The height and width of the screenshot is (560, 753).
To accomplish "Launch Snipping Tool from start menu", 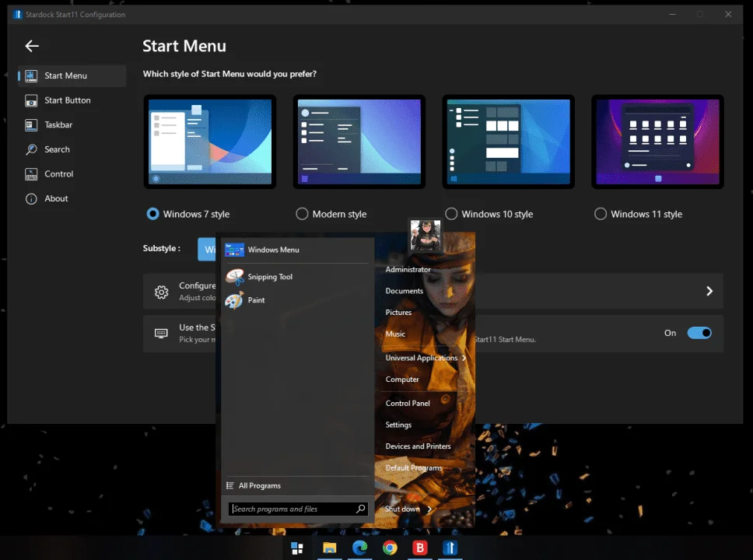I will (297, 277).
